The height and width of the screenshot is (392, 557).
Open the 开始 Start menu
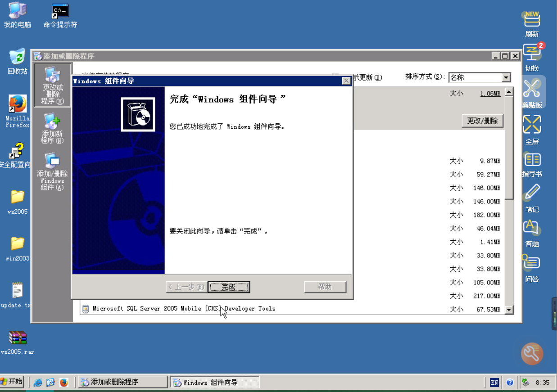pos(11,382)
